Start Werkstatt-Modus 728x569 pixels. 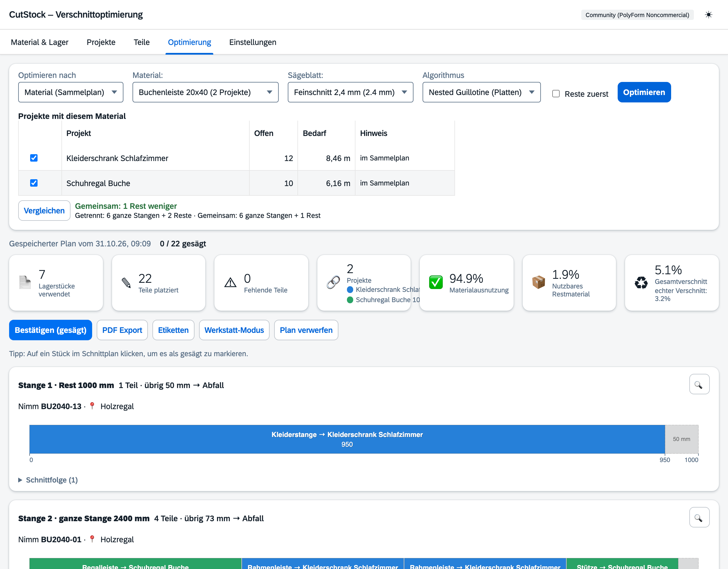[x=234, y=330]
